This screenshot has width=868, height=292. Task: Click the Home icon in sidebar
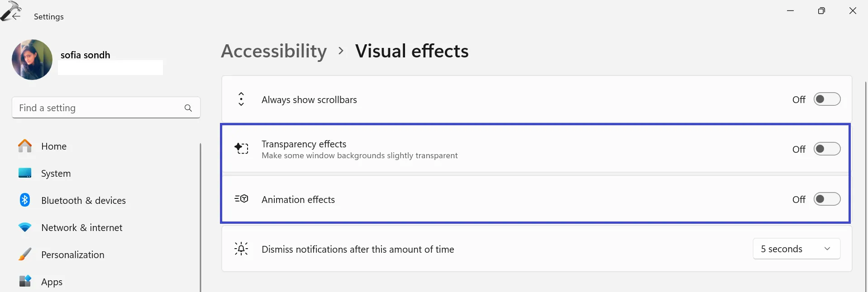(25, 146)
